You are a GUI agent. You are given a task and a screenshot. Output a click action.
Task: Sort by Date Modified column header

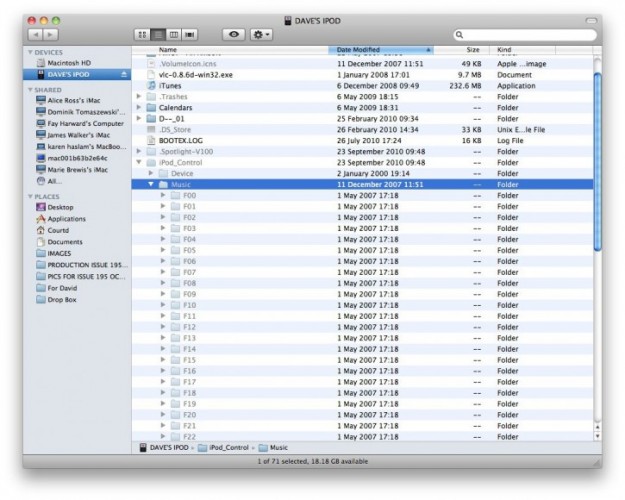click(x=381, y=50)
